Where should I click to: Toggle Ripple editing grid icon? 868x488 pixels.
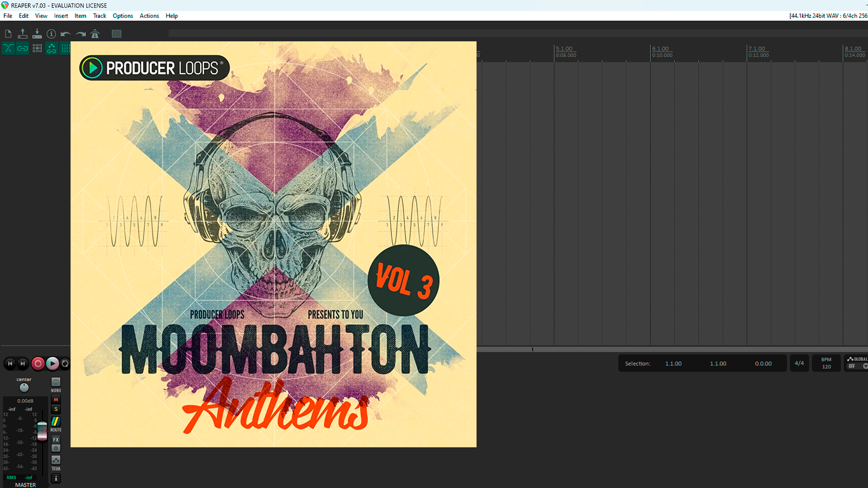pos(37,48)
